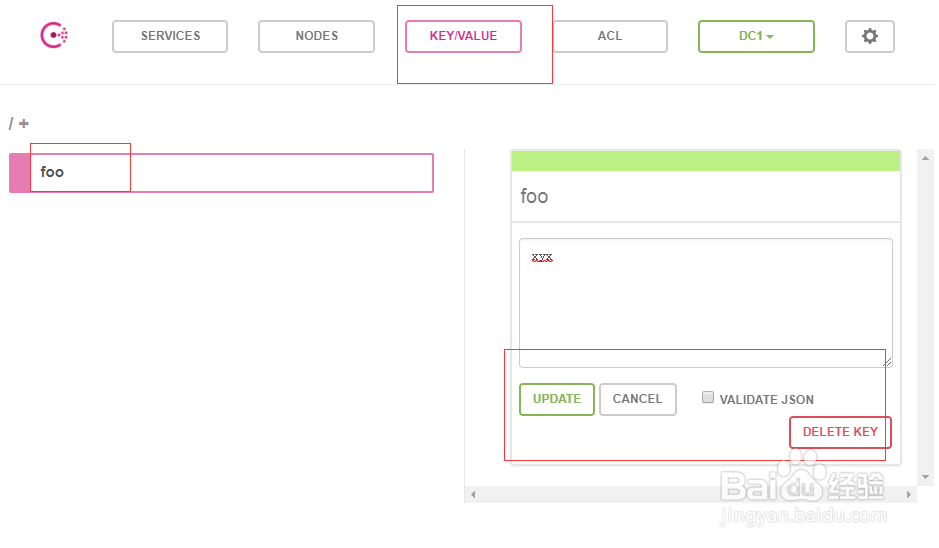Go to the ACL tab
The height and width of the screenshot is (548, 939).
pos(610,36)
